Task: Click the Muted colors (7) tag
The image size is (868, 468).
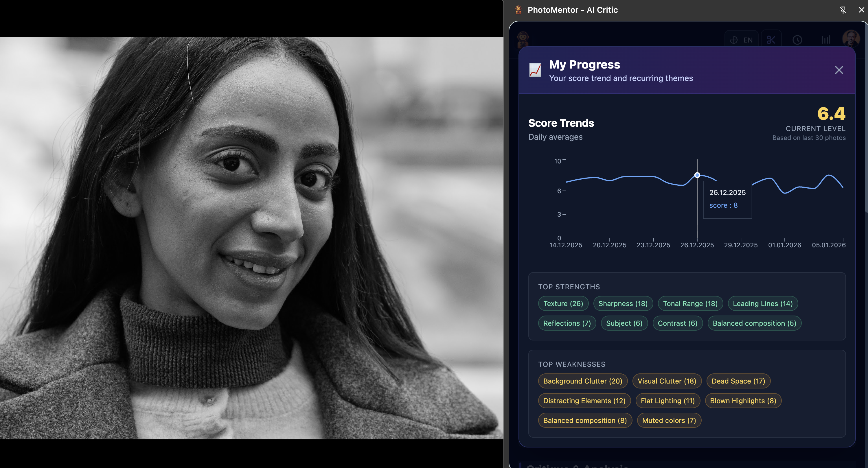Action: (669, 421)
